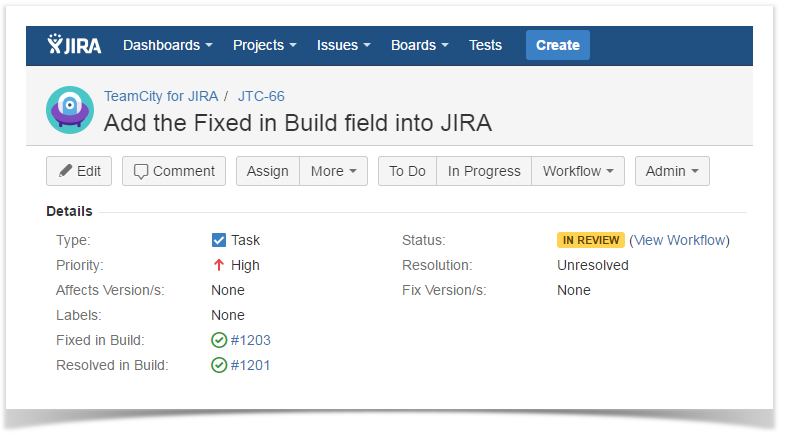Open the Projects menu

[x=264, y=45]
